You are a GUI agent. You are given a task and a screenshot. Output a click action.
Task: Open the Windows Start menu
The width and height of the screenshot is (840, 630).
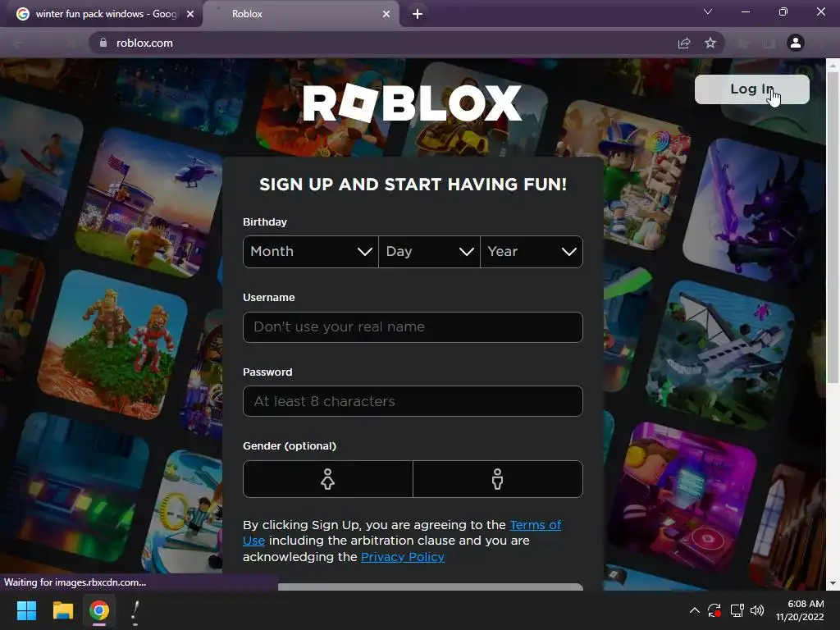pyautogui.click(x=26, y=610)
